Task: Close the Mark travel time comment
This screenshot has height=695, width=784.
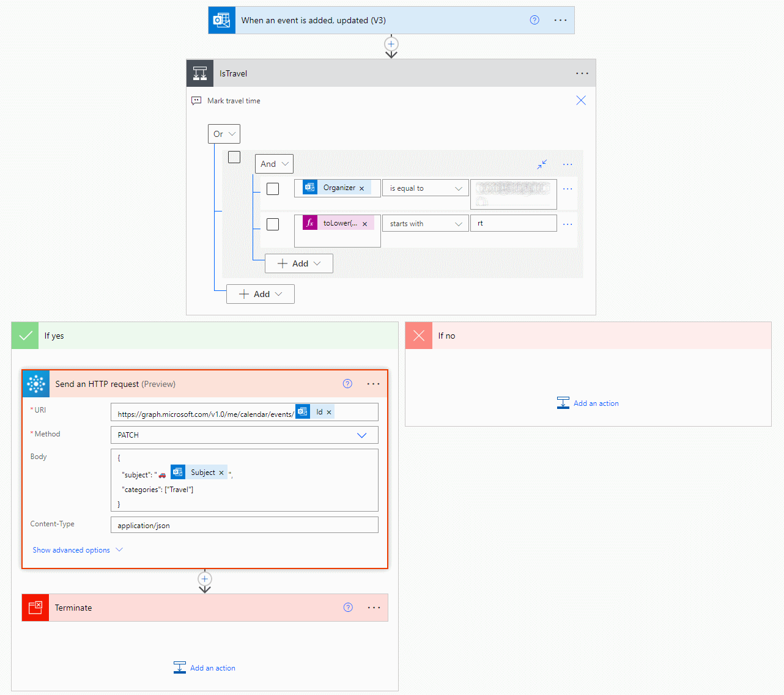Action: pos(581,100)
